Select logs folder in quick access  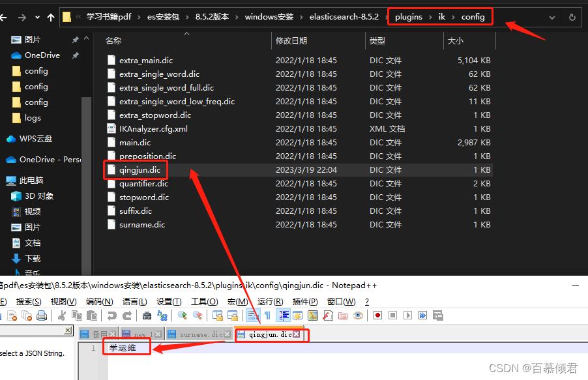(33, 118)
